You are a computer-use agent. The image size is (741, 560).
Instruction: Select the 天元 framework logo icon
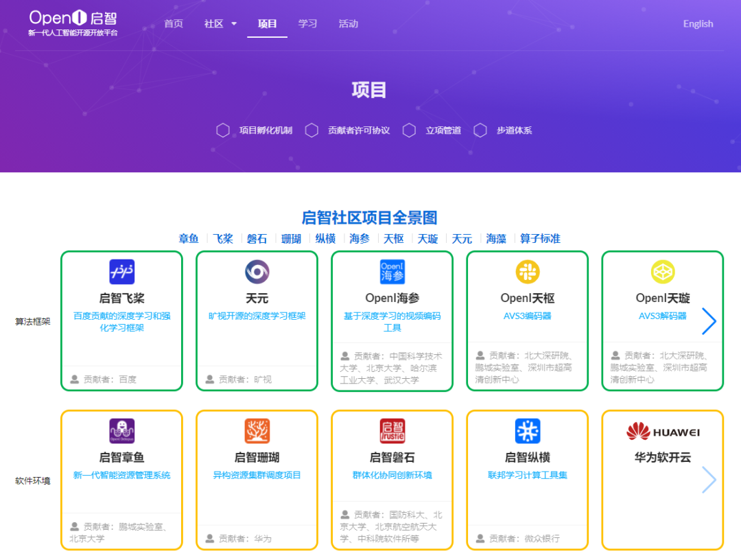pos(256,272)
